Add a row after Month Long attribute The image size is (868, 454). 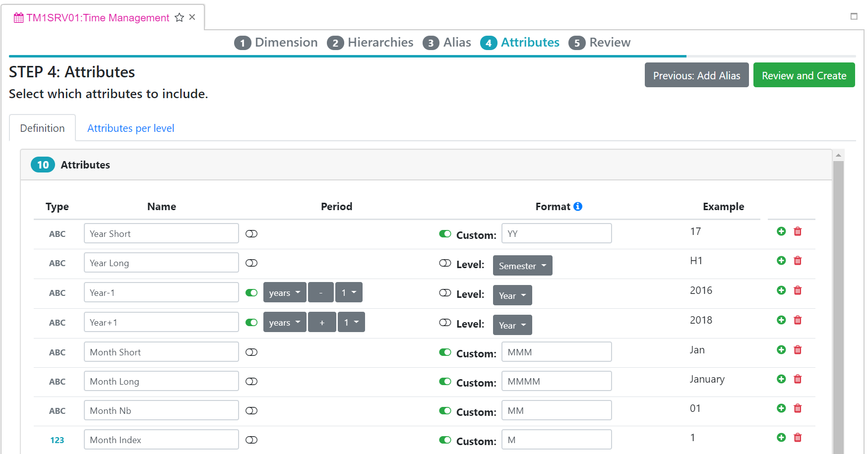click(781, 379)
